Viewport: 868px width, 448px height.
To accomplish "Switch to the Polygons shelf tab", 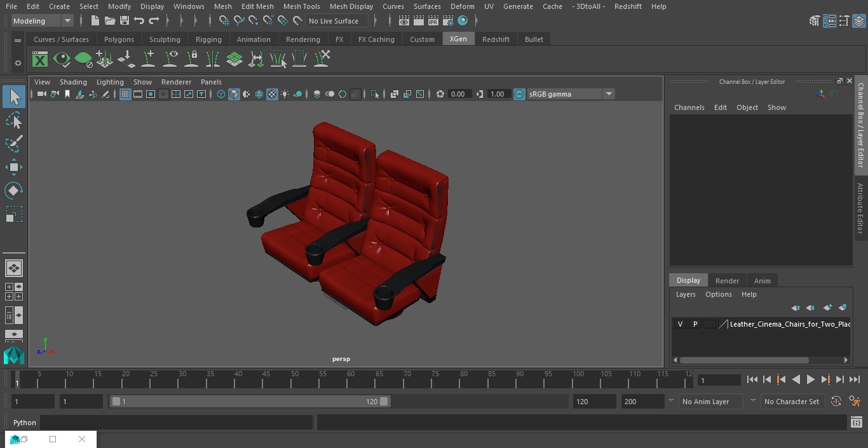I will [x=119, y=39].
